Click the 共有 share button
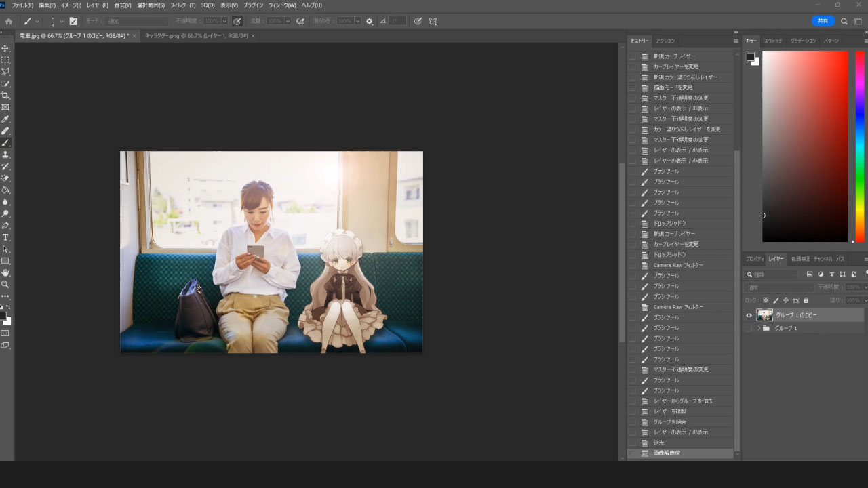The width and height of the screenshot is (868, 488). tap(823, 21)
